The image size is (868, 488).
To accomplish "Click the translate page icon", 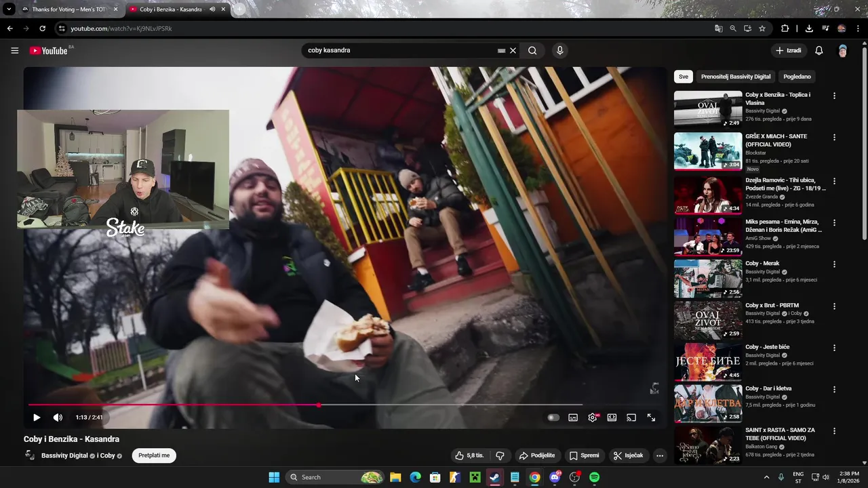I will [718, 28].
